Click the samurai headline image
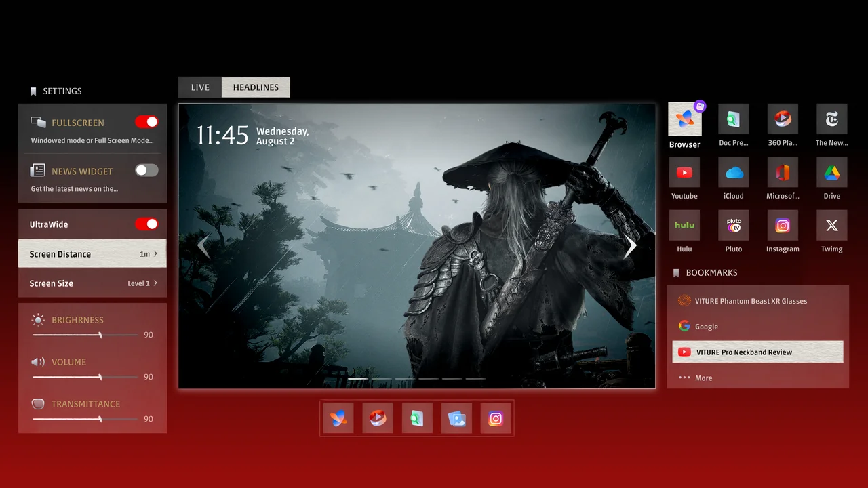The height and width of the screenshot is (488, 868). pos(417,246)
